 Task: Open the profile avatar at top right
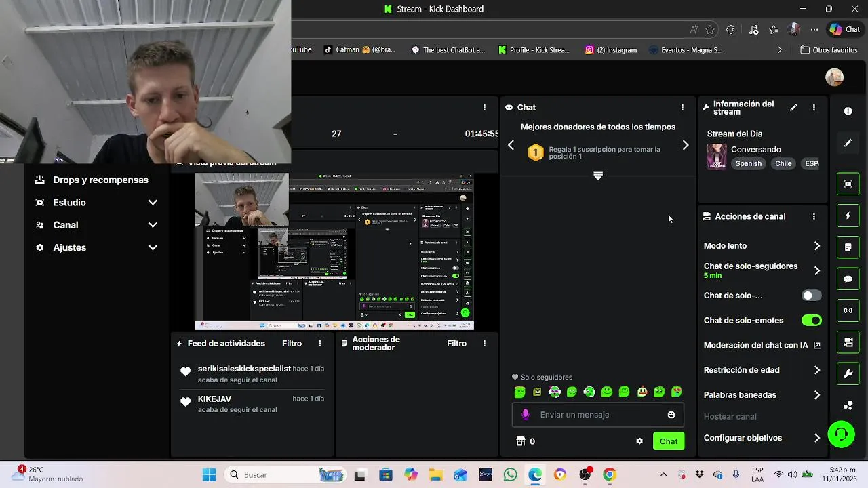point(835,77)
